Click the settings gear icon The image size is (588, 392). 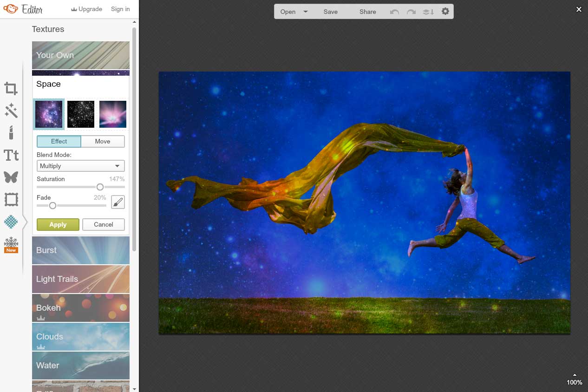445,12
